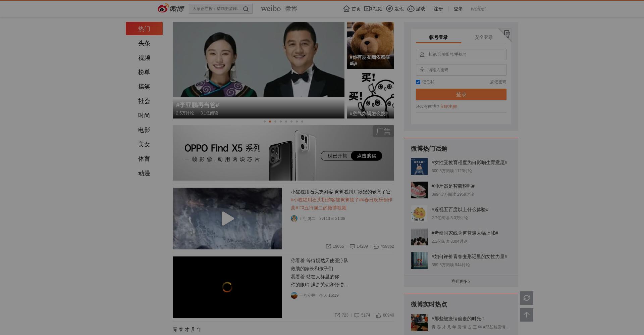Click 现已开售 on OPPO ad
Viewport: 644px width, 335px height.
pyautogui.click(x=337, y=156)
